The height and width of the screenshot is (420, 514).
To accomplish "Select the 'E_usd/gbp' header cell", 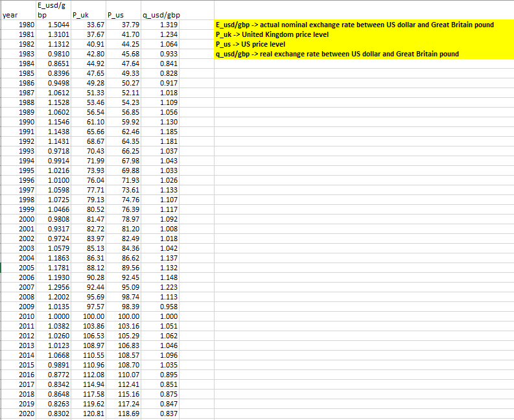I will [53, 10].
